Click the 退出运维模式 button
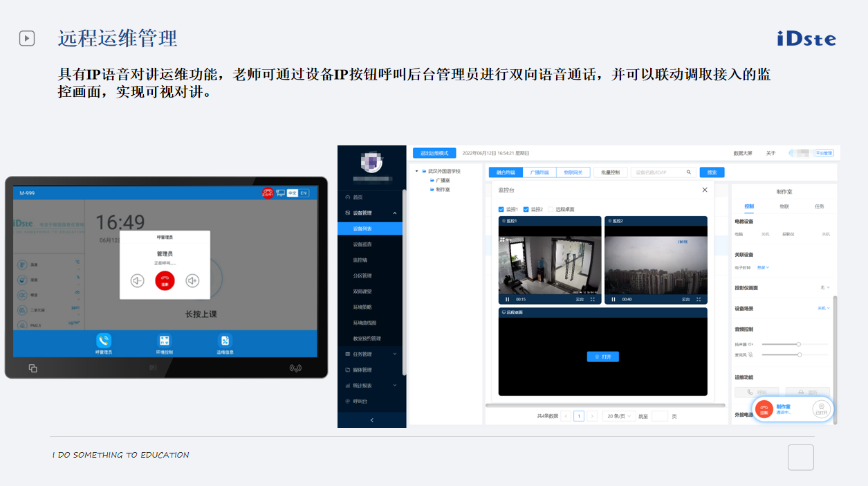This screenshot has height=486, width=868. coord(434,153)
